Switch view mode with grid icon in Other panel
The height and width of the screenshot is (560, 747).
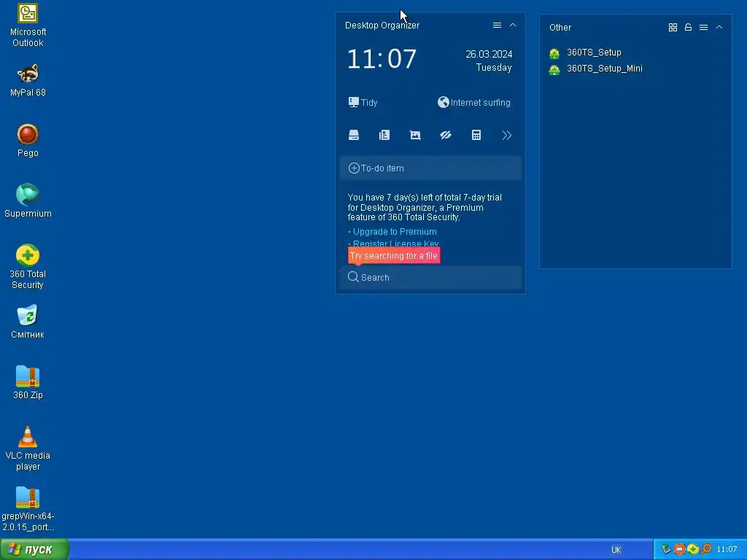tap(673, 28)
